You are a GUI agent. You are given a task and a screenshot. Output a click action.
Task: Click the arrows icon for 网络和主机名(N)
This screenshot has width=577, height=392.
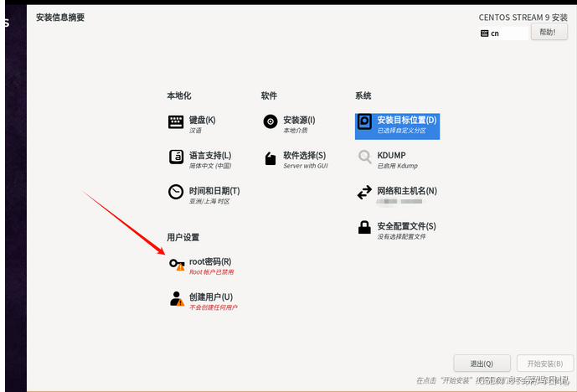click(x=364, y=192)
